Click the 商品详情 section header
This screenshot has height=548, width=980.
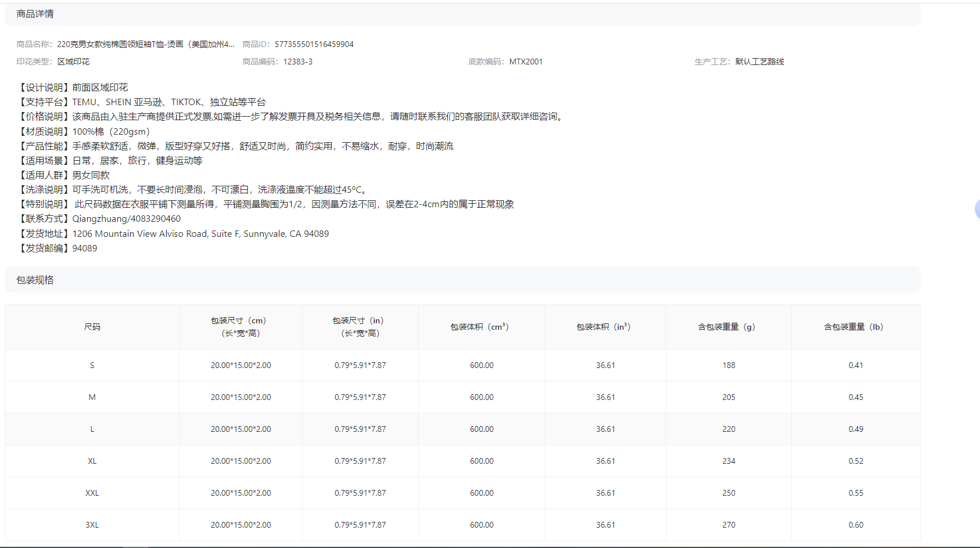coord(35,14)
